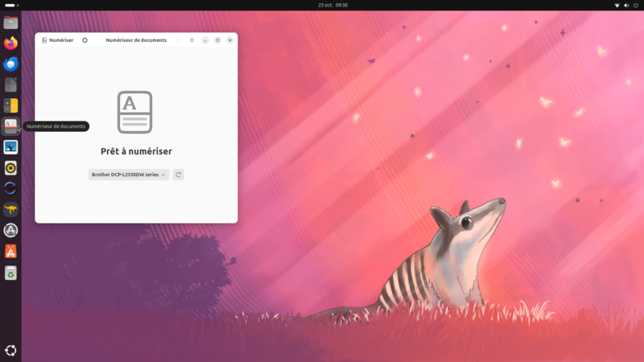
Task: Open the LibreOffice document icon in dock
Action: (x=10, y=85)
